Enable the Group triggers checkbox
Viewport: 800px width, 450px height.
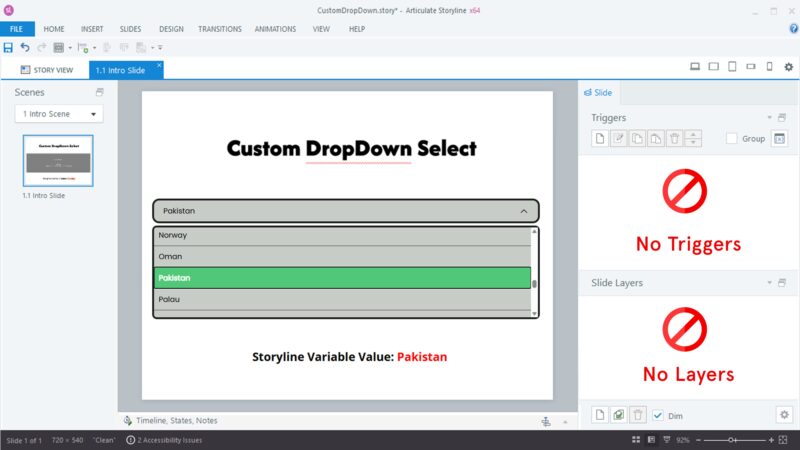[x=732, y=138]
